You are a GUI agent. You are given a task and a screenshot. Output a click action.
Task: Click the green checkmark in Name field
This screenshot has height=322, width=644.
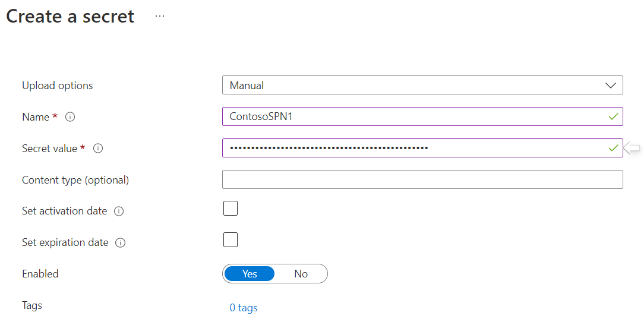tap(613, 117)
